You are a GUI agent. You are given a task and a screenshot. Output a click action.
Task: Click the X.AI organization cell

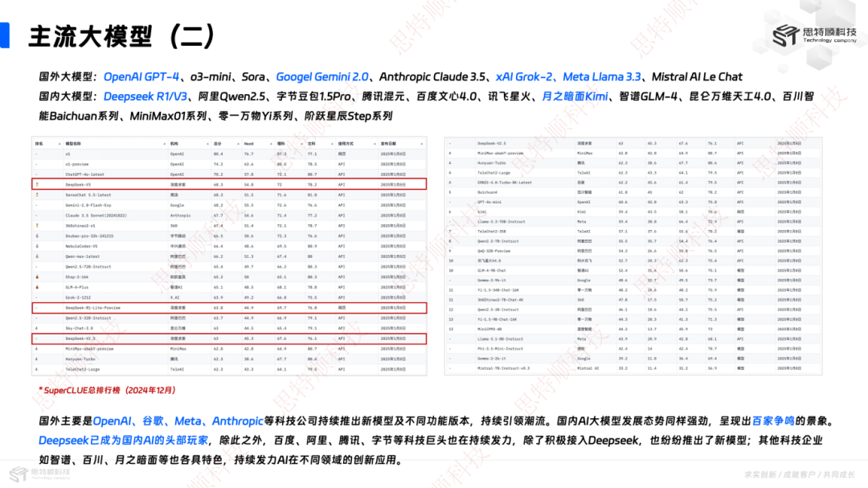pyautogui.click(x=175, y=297)
